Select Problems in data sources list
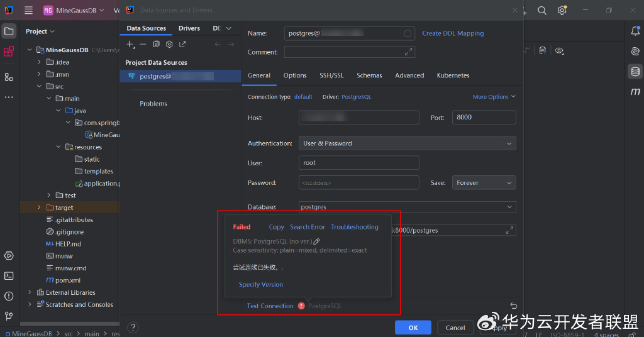Viewport: 644px width, 337px height. pos(153,104)
